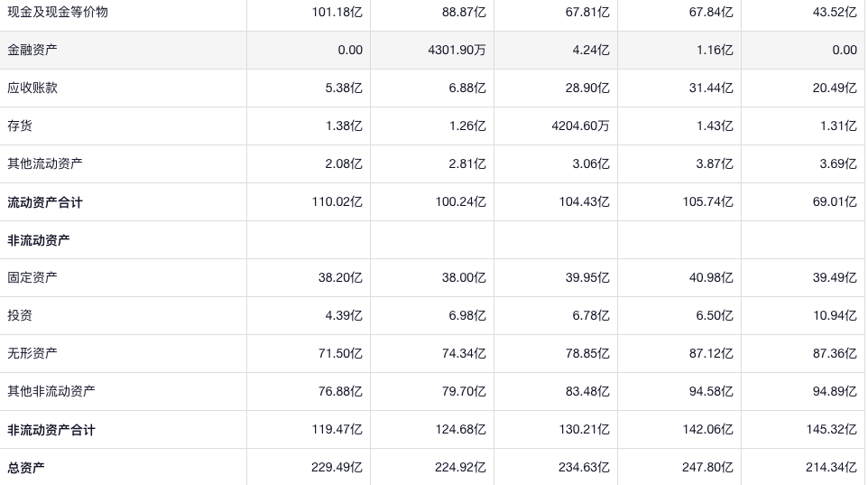This screenshot has height=485, width=868.
Task: Select the 固定资产 row label
Action: [x=32, y=278]
